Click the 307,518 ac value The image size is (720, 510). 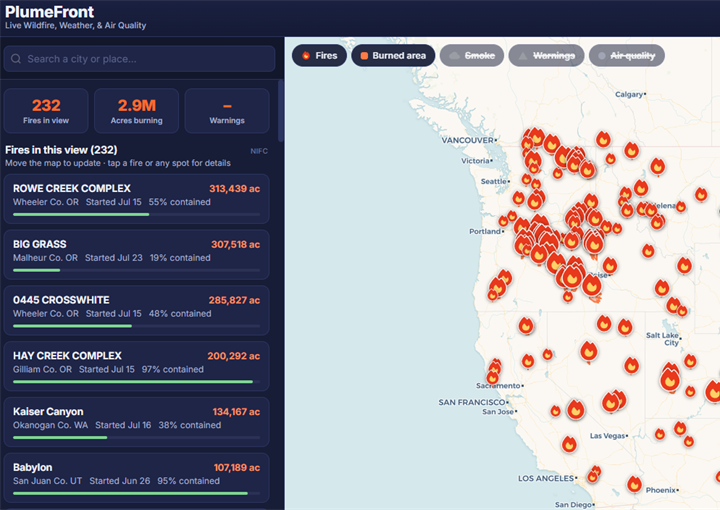pyautogui.click(x=236, y=245)
